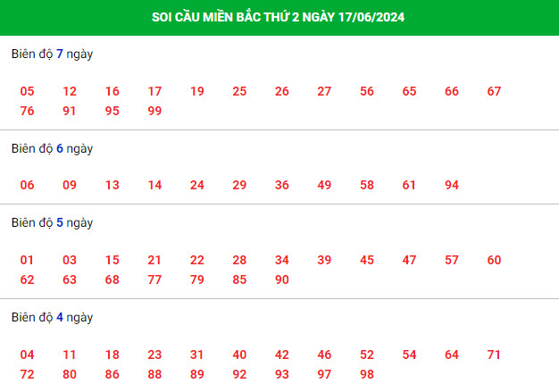
Task: Click number 71 in Biên độ 4 ngày
Action: coord(494,354)
